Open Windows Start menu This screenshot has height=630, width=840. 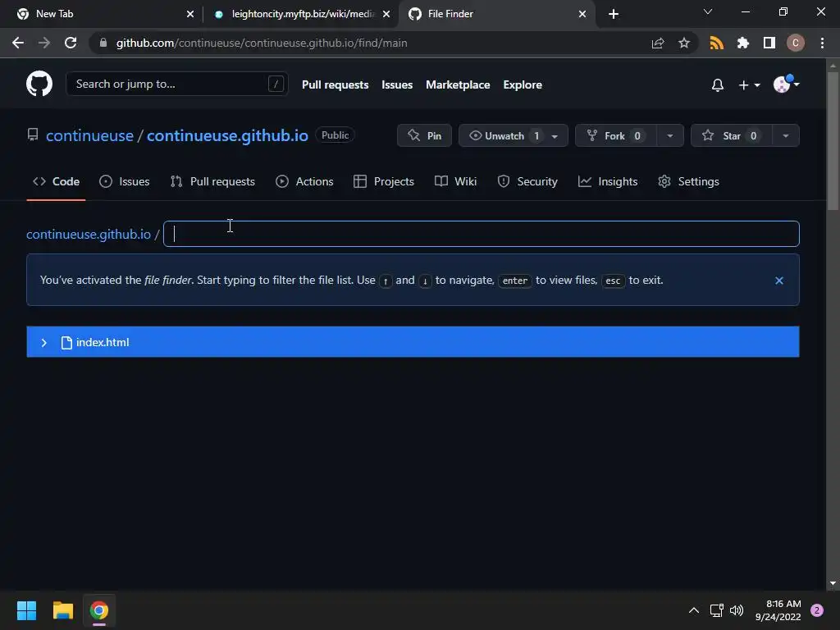26,610
